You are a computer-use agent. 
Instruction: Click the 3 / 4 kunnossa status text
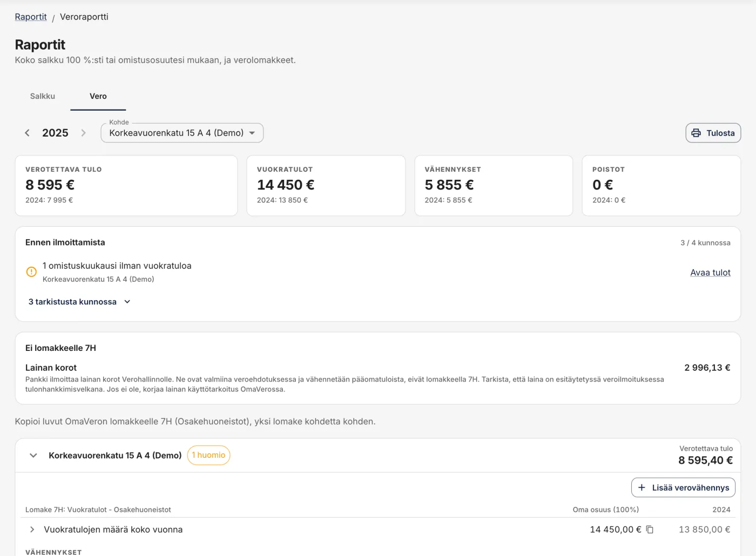click(705, 243)
